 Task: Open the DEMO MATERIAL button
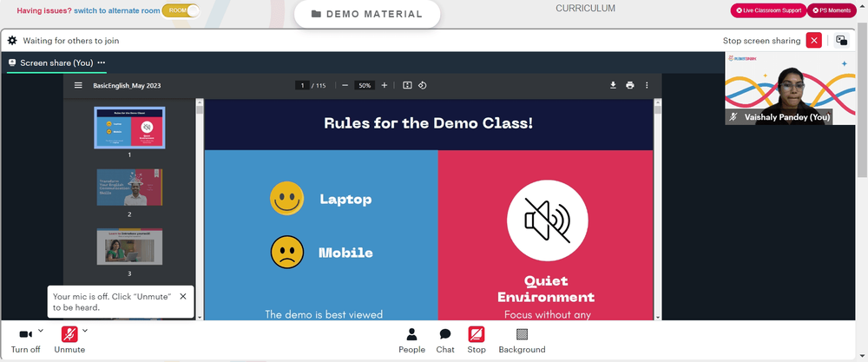(x=367, y=15)
